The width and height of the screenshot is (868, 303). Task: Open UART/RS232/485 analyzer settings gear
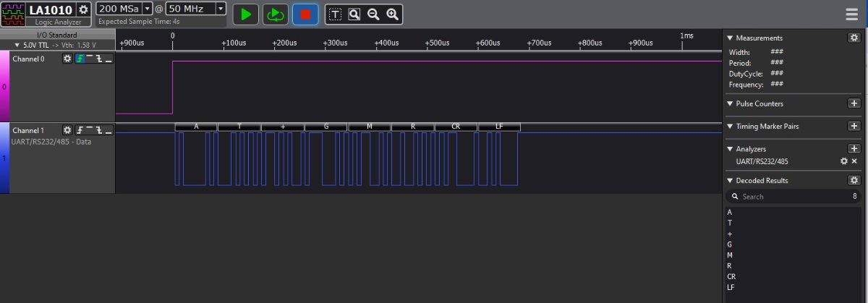coord(843,161)
